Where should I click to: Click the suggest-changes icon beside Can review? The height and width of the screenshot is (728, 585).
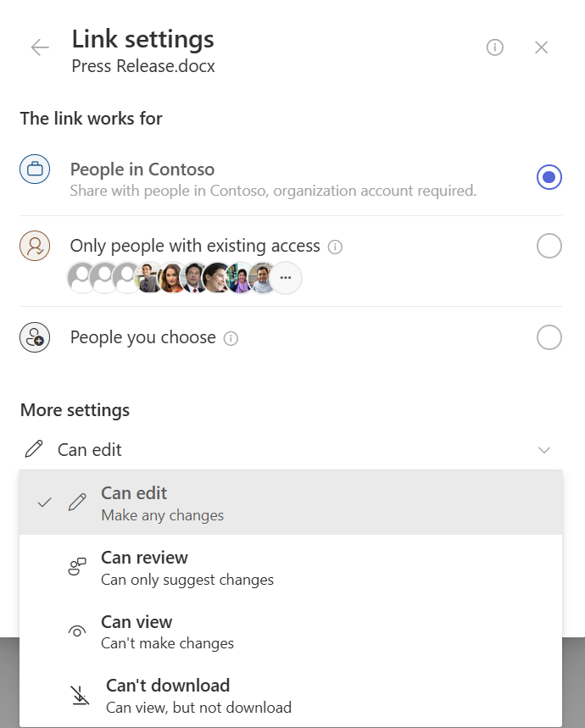coord(79,567)
